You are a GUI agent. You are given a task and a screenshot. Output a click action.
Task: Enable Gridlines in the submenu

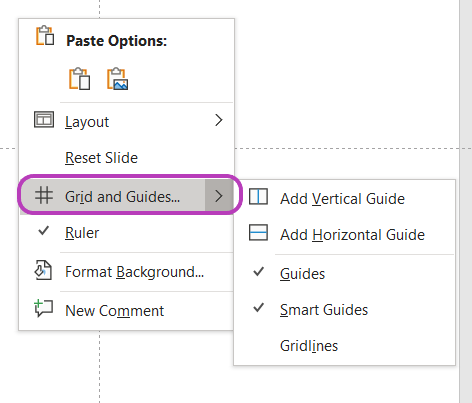[309, 346]
